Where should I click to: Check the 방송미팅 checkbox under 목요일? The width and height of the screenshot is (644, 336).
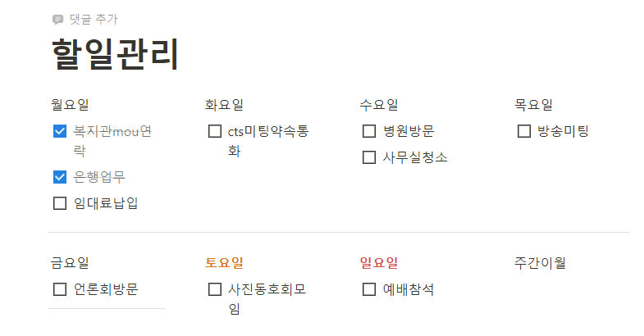point(524,131)
